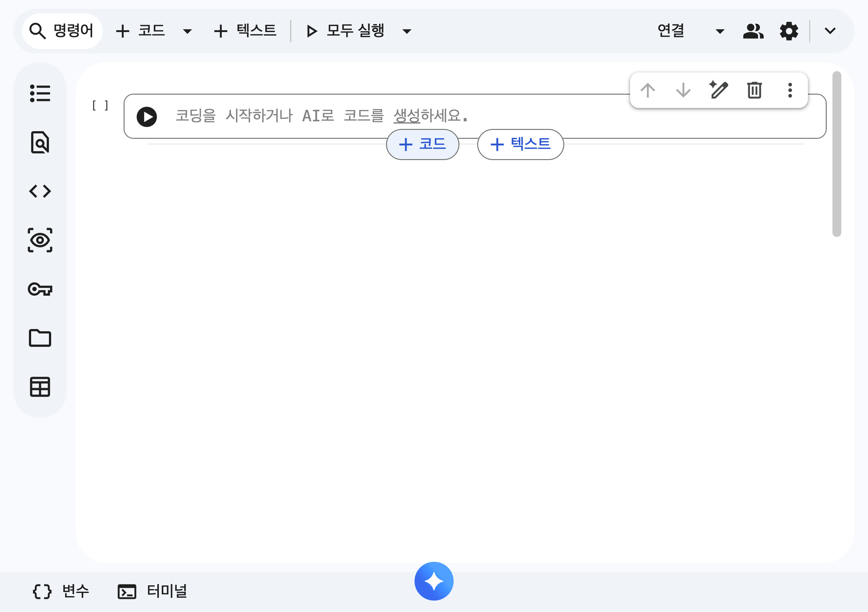Open the 명령어 command search
Screen dimensions: 868x612
62,30
